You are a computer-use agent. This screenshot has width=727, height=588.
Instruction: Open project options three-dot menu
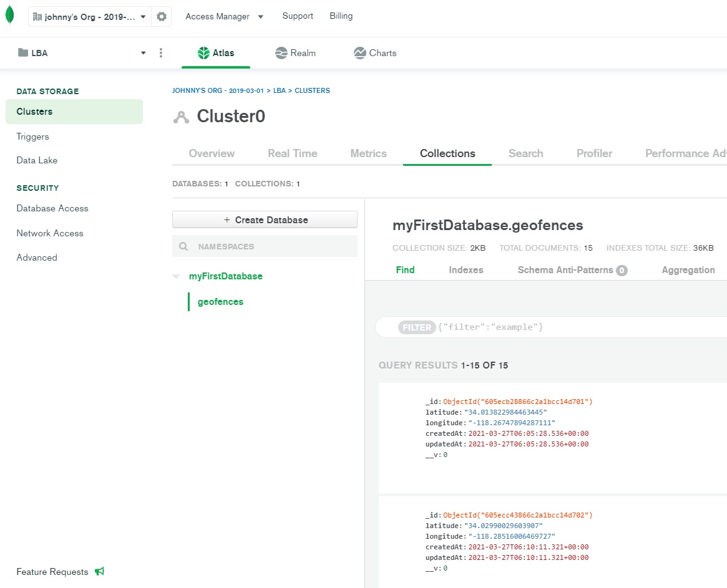(161, 53)
